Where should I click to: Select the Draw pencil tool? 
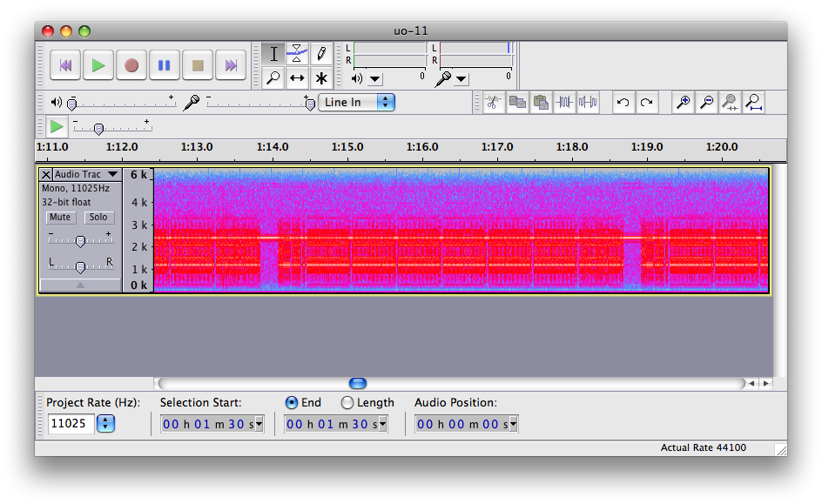320,53
